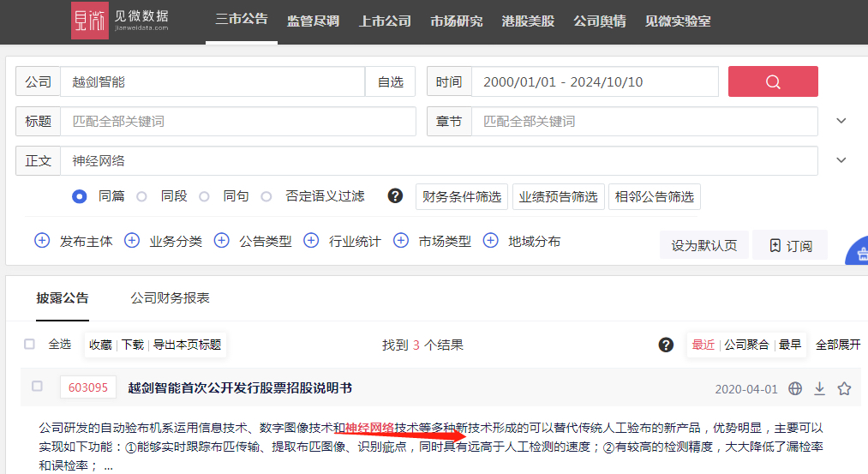Sort results by 最近
The width and height of the screenshot is (868, 474).
(703, 345)
